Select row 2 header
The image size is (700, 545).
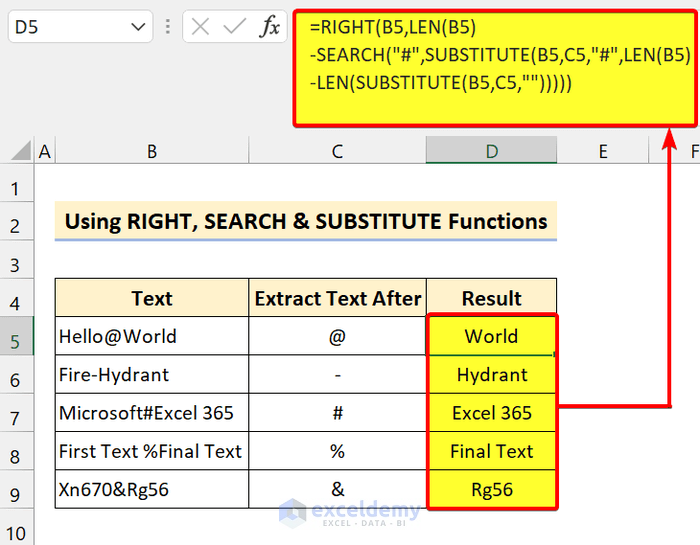pyautogui.click(x=17, y=221)
